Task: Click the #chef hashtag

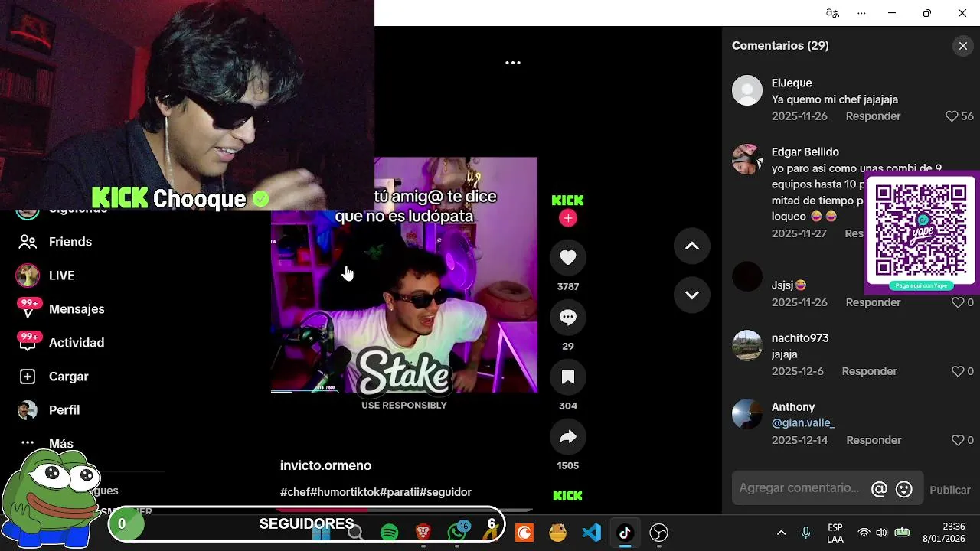Action: click(x=295, y=492)
